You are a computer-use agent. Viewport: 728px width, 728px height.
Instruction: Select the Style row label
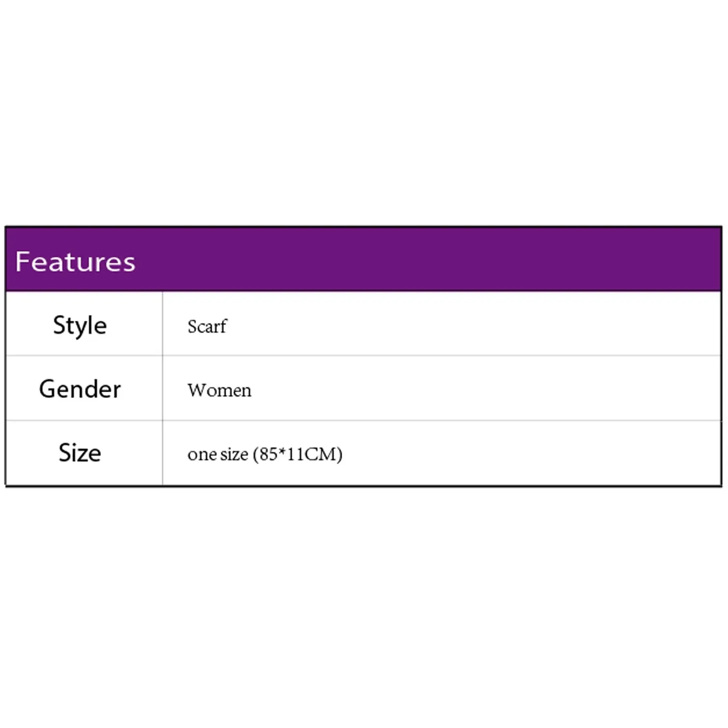pyautogui.click(x=80, y=325)
